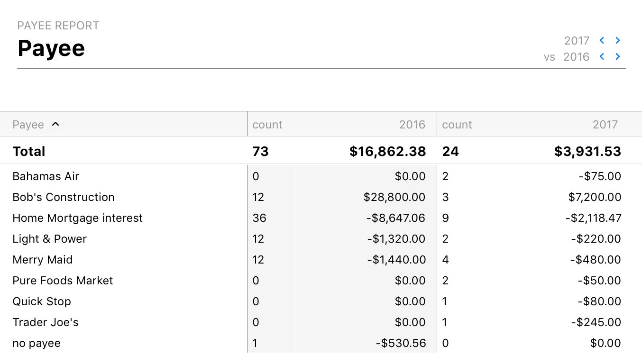642x364 pixels.
Task: Go to previous year for 2017
Action: pos(602,41)
